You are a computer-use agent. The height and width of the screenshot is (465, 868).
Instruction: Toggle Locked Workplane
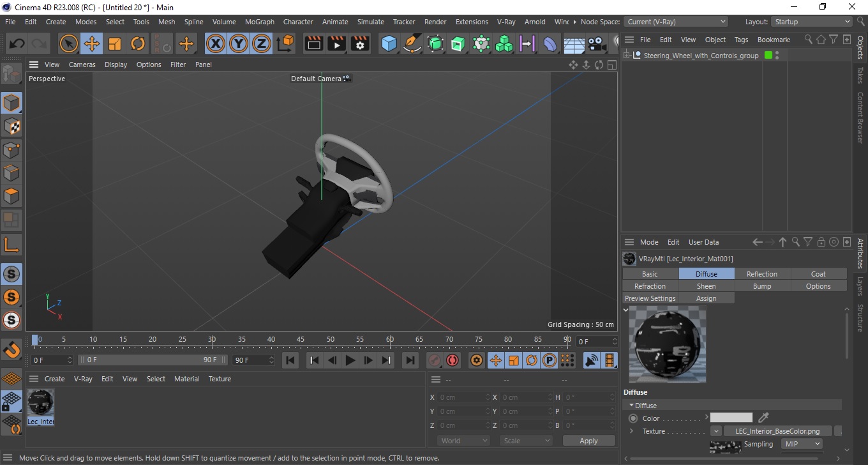tap(11, 402)
